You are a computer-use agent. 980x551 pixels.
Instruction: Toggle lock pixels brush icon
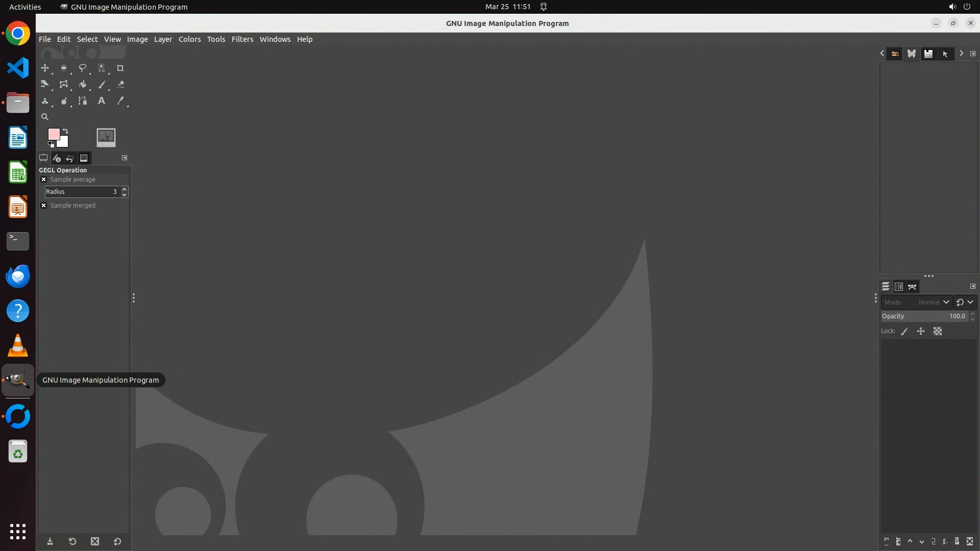[x=904, y=332]
